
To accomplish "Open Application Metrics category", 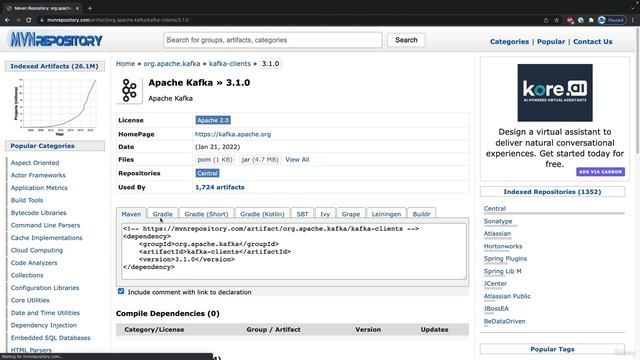I will [x=39, y=188].
